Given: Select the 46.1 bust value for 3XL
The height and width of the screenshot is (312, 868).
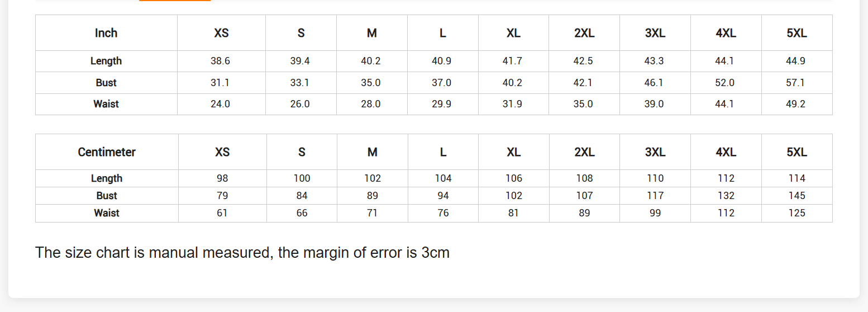Looking at the screenshot, I should tap(654, 83).
